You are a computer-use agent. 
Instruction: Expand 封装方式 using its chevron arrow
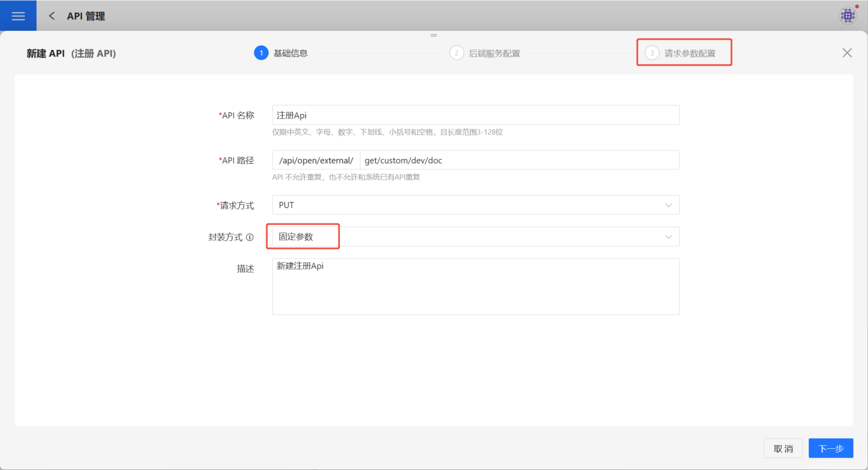(668, 237)
